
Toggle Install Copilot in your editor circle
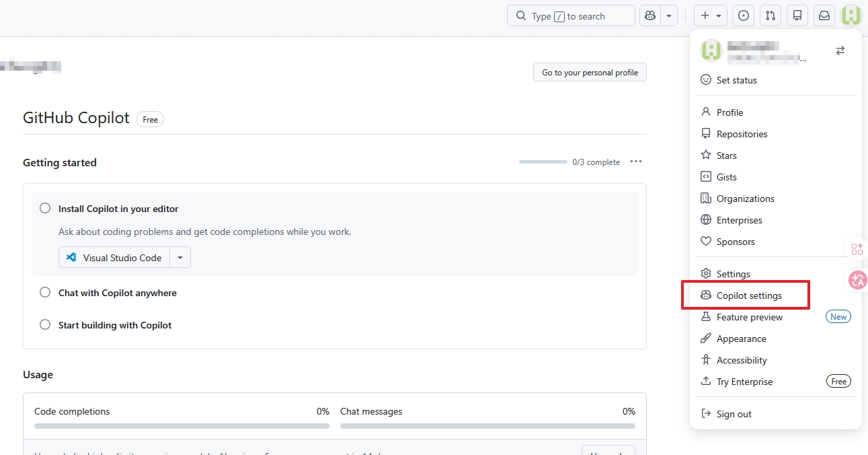[x=45, y=208]
